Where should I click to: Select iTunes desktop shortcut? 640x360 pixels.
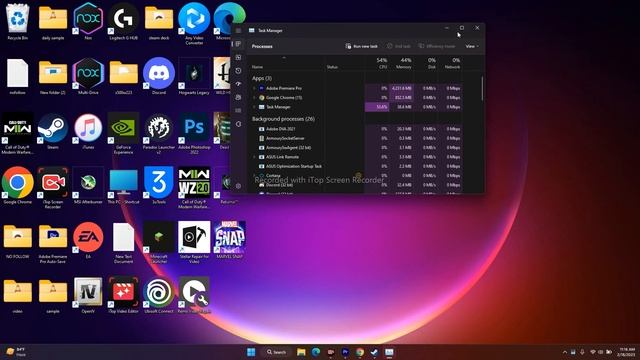[x=88, y=131]
